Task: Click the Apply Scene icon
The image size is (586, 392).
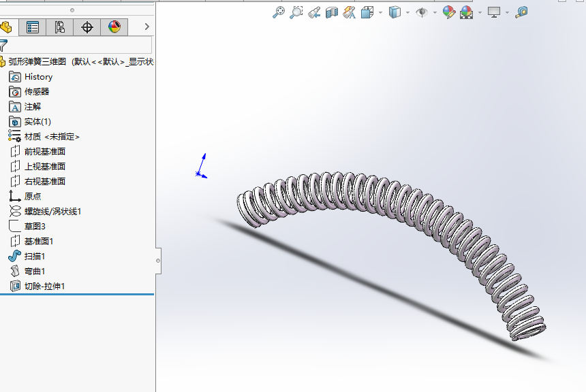Action: 466,12
